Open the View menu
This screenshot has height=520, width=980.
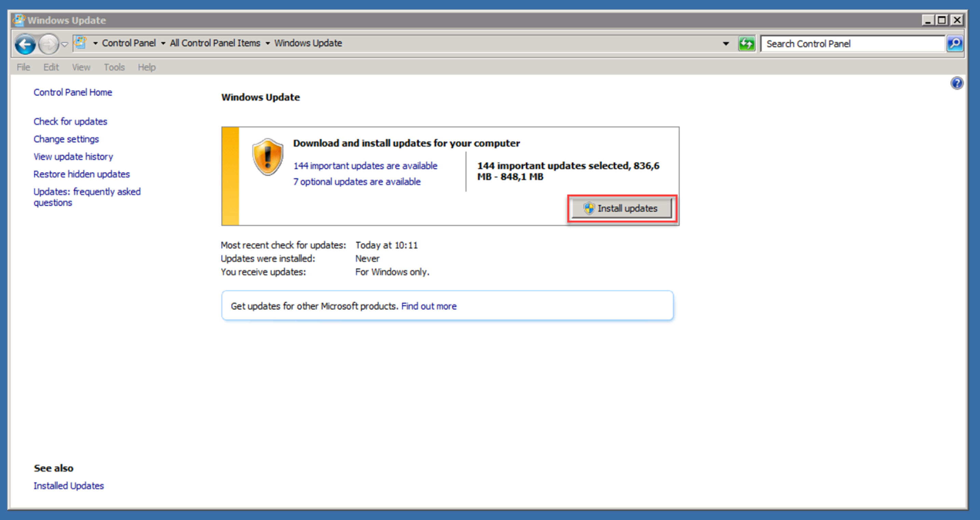(x=81, y=67)
